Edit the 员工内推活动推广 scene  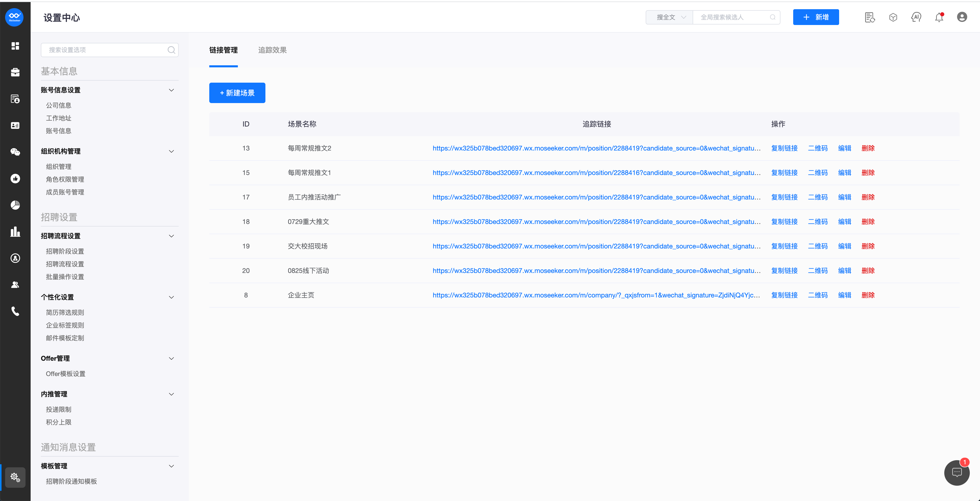tap(844, 197)
